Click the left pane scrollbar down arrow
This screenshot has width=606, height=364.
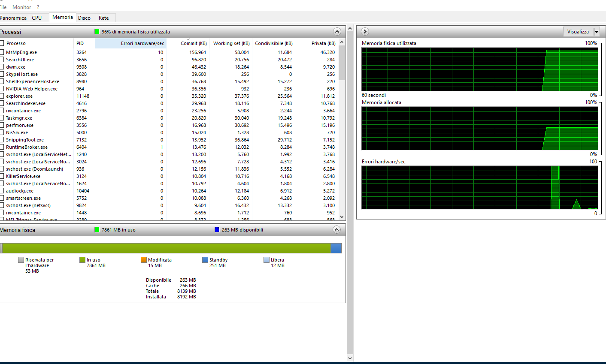coord(350,358)
